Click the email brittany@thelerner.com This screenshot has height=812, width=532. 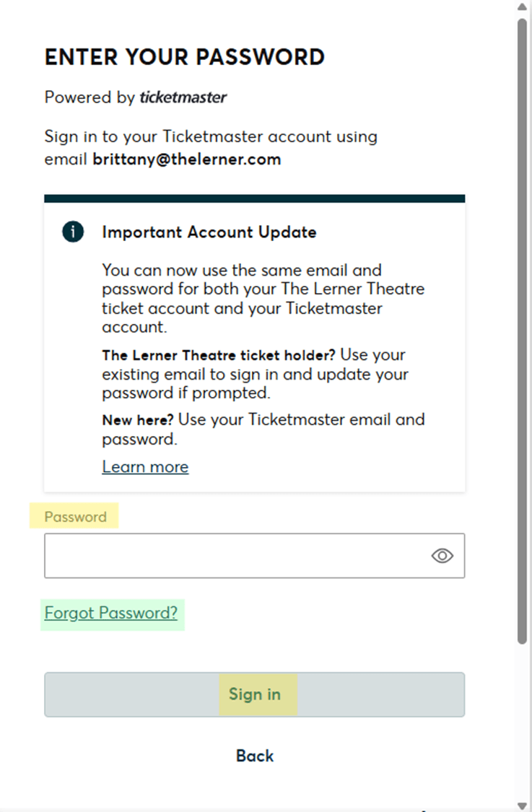(x=186, y=159)
